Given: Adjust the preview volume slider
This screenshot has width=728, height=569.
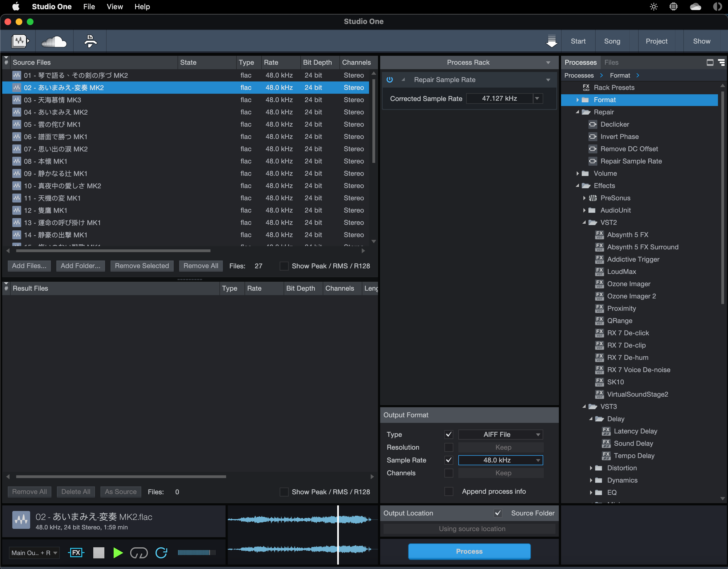Looking at the screenshot, I should [197, 553].
